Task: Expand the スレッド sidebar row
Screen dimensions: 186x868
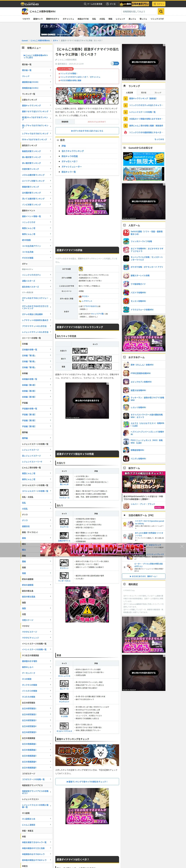Action: pos(37,76)
